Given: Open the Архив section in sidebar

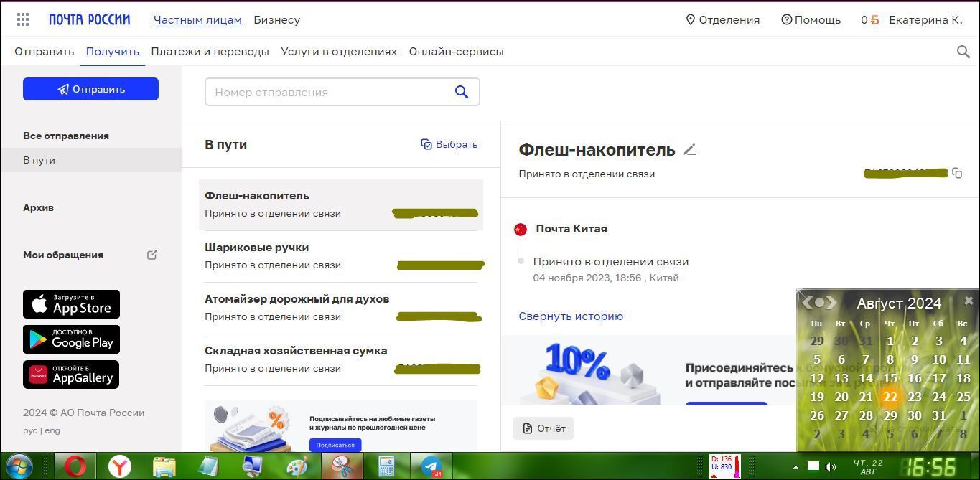Looking at the screenshot, I should point(39,207).
